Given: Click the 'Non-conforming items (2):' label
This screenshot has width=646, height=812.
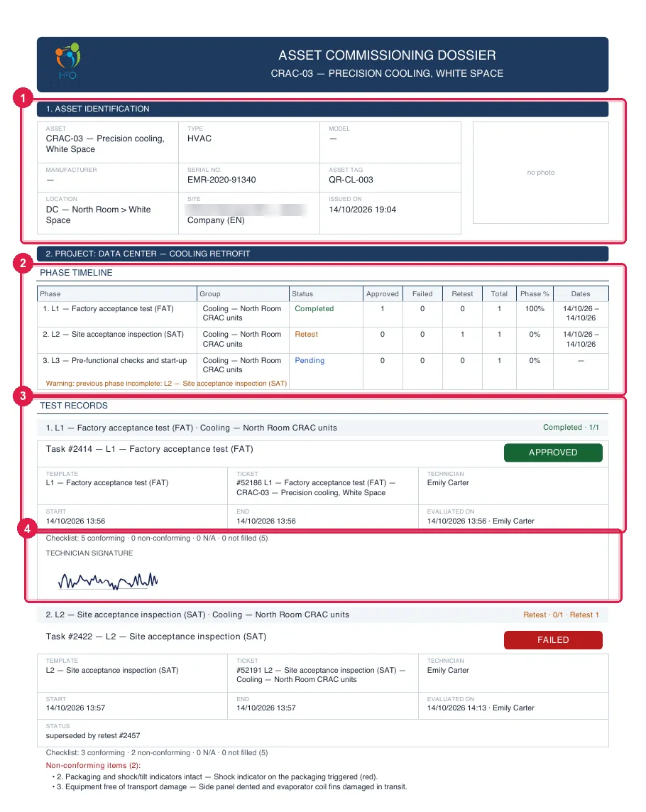Looking at the screenshot, I should click(93, 765).
